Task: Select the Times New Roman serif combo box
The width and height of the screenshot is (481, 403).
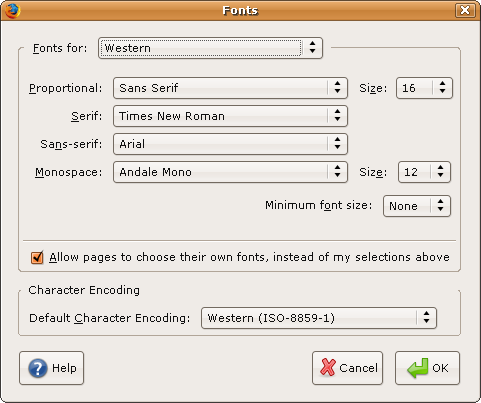Action: click(230, 116)
